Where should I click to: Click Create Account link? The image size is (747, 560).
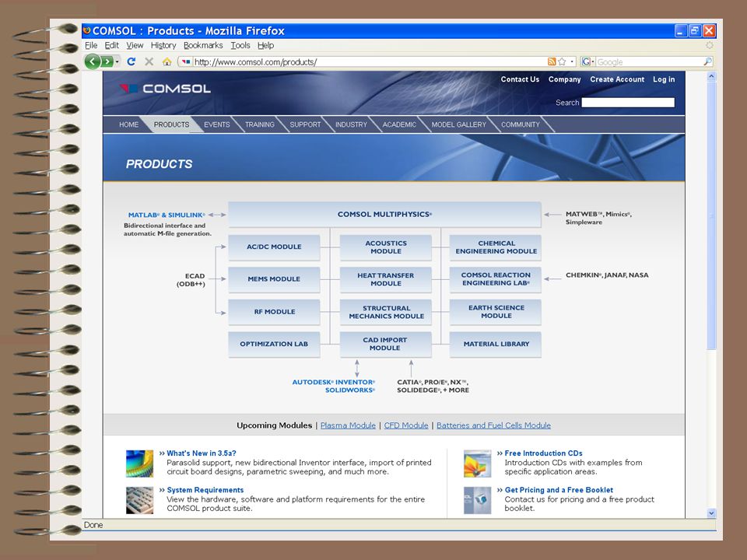617,79
